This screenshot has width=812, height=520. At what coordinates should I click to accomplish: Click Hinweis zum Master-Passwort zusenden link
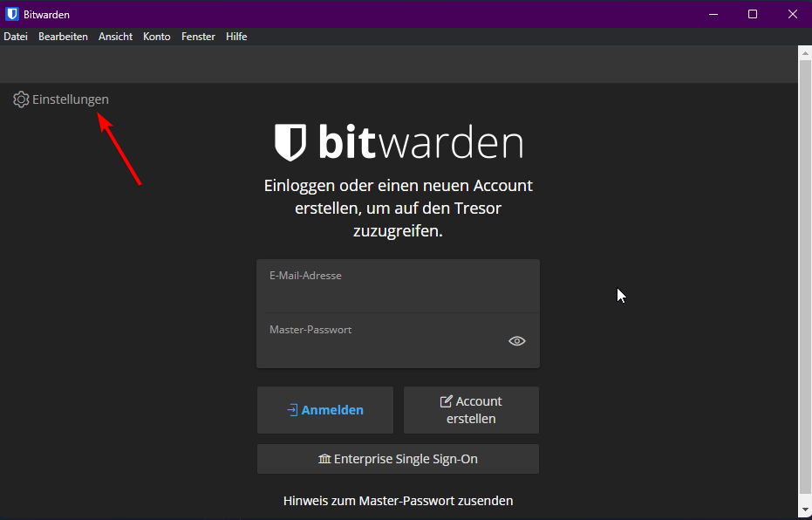[398, 501]
